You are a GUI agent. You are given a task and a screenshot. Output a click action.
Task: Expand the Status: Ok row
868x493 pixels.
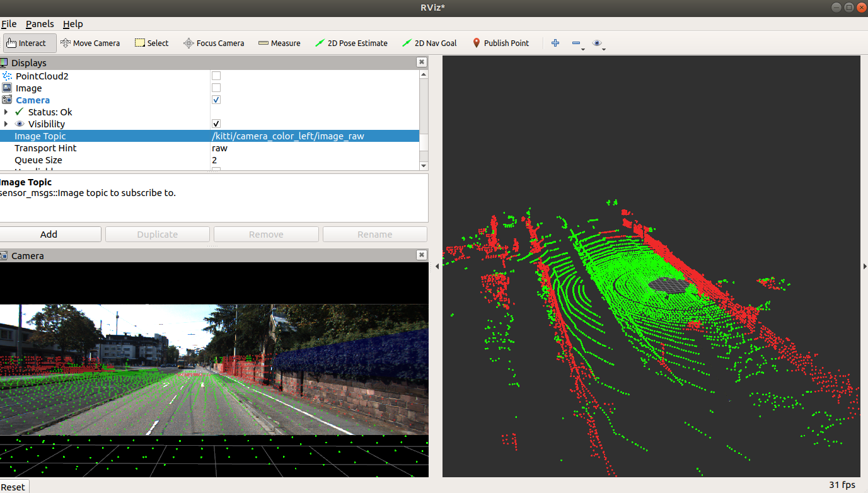(6, 112)
